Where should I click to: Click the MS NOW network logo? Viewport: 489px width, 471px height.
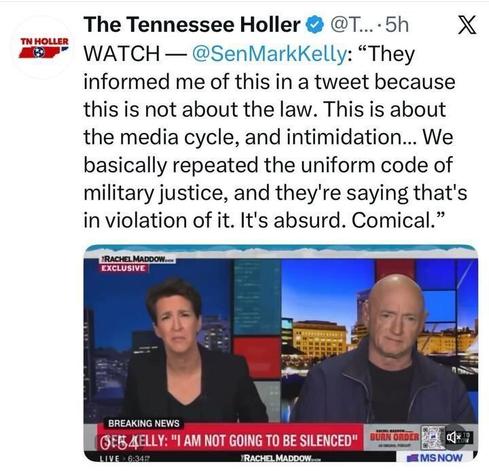coord(435,457)
